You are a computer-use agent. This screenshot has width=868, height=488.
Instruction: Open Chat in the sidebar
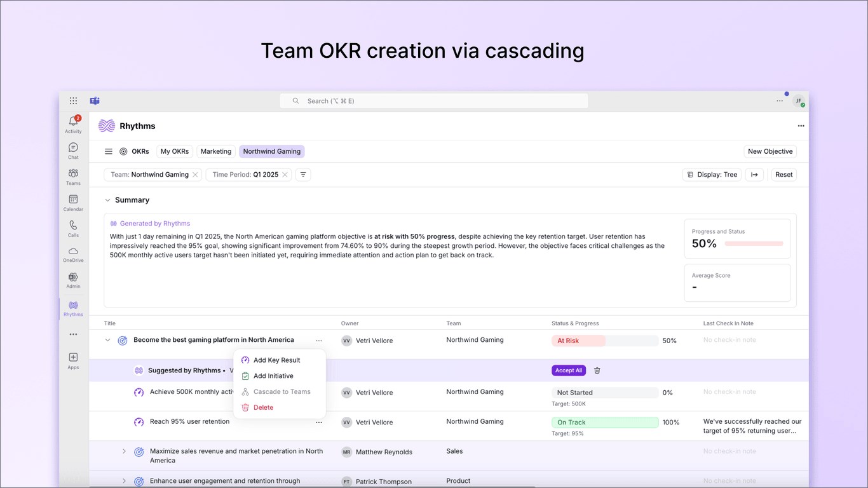73,151
